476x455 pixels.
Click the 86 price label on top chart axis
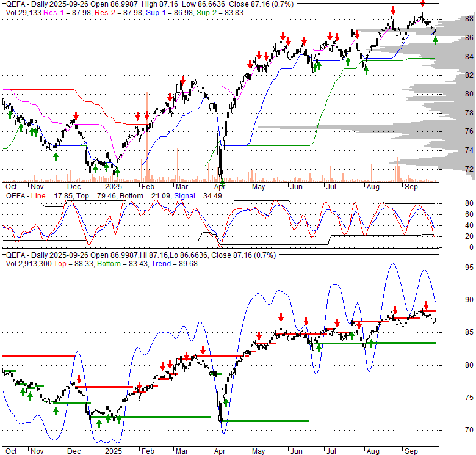click(469, 38)
